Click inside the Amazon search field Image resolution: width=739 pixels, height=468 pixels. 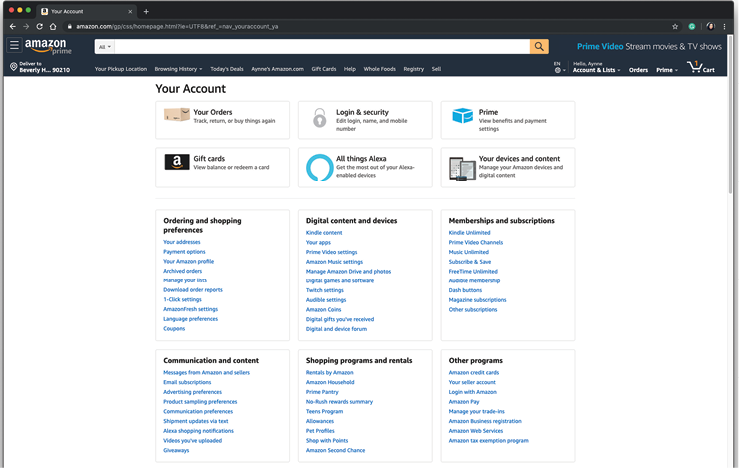[x=320, y=47]
